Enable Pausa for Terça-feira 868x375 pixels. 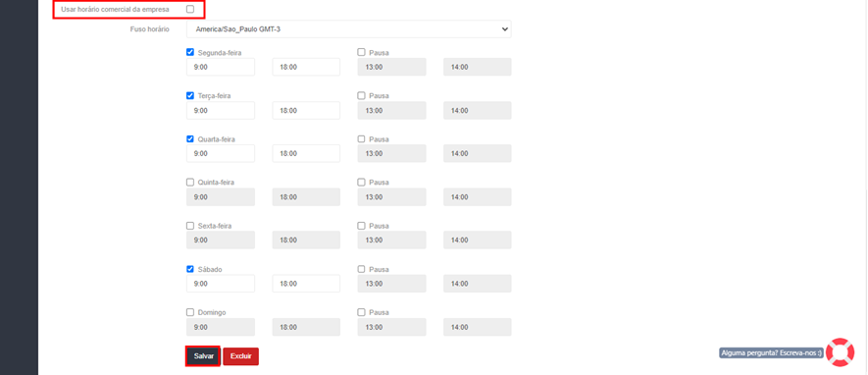[362, 95]
